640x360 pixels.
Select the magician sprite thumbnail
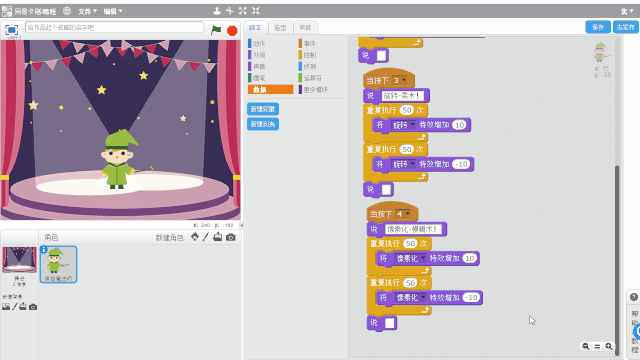pyautogui.click(x=58, y=264)
